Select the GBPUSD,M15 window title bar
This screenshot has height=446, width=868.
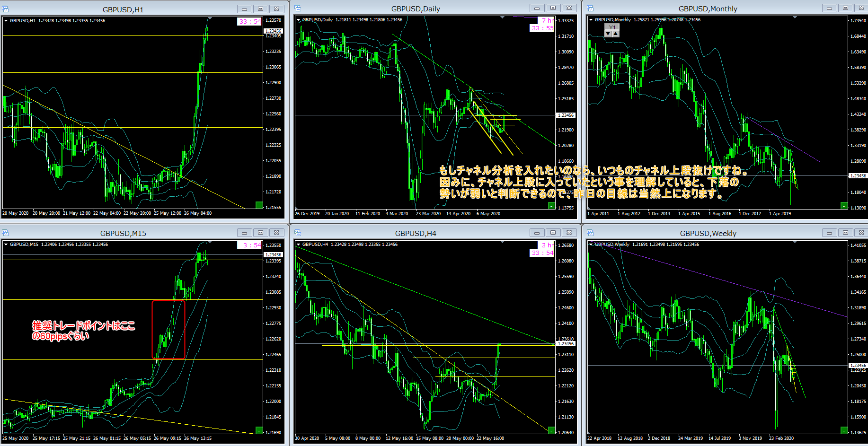coord(123,233)
